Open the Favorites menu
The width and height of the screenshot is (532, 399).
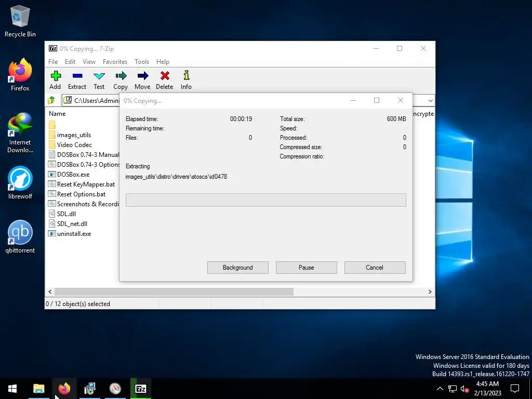115,62
